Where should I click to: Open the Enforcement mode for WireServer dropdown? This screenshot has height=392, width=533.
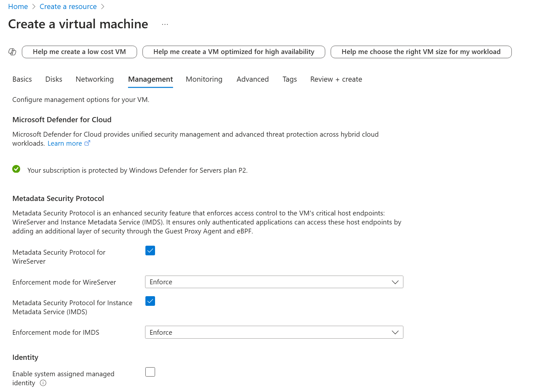(274, 282)
